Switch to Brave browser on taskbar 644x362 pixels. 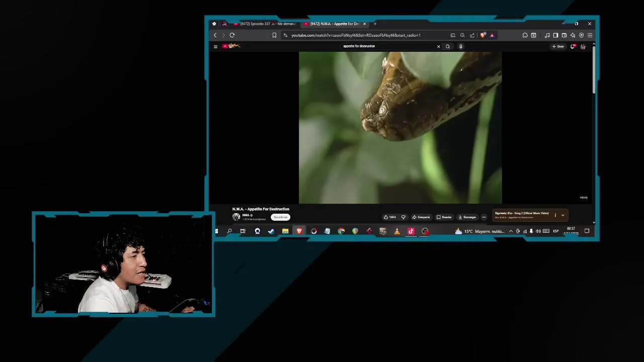pos(299,231)
